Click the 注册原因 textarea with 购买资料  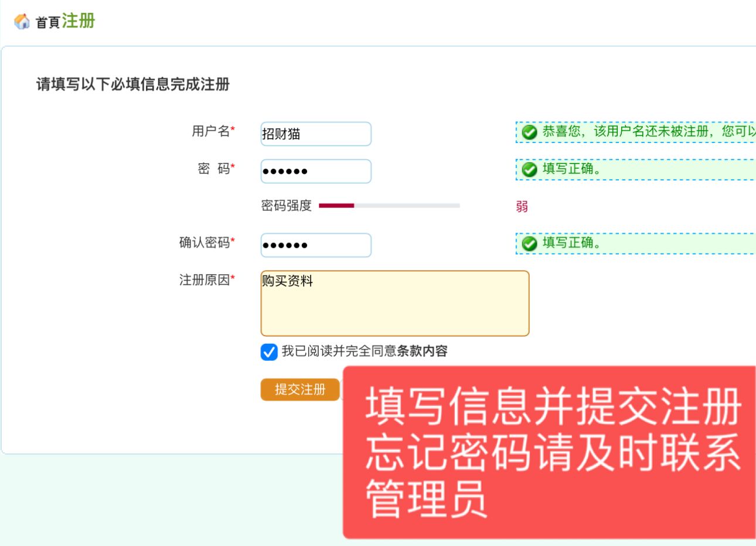pos(394,303)
